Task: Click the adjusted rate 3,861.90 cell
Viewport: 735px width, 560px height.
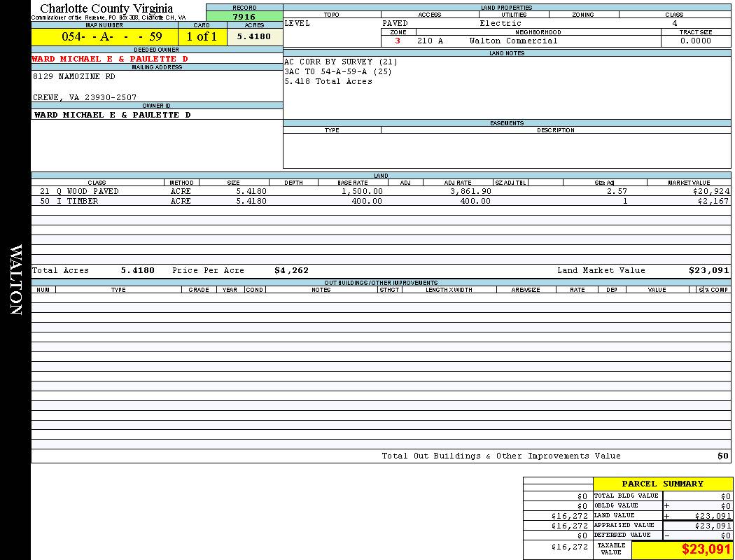Action: point(468,191)
